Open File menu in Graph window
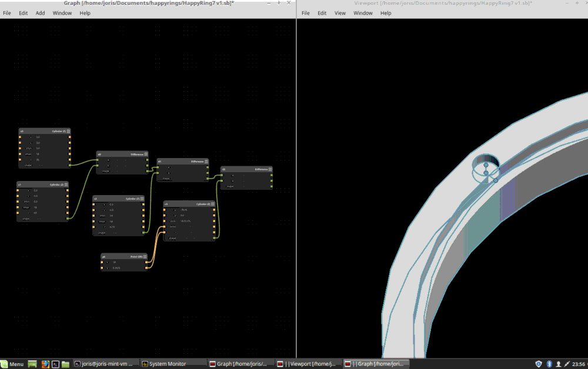The width and height of the screenshot is (588, 369). point(6,13)
